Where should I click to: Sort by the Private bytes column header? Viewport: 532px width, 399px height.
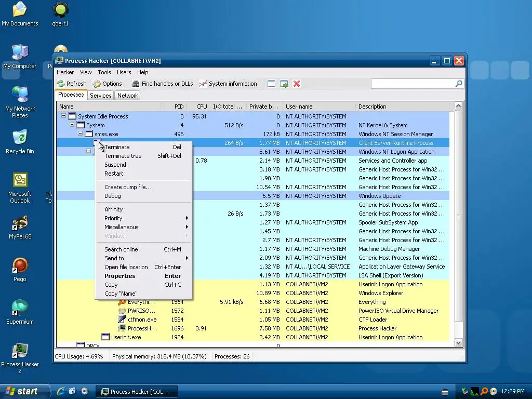coord(264,107)
